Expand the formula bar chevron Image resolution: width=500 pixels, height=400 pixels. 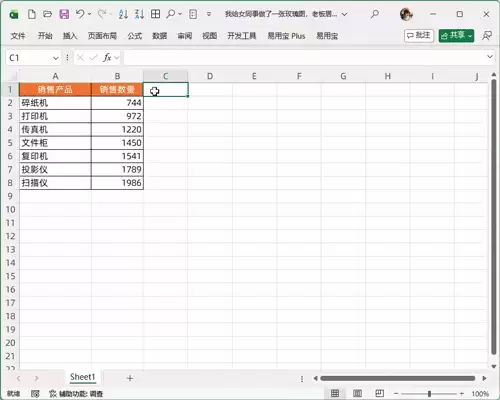click(x=490, y=57)
